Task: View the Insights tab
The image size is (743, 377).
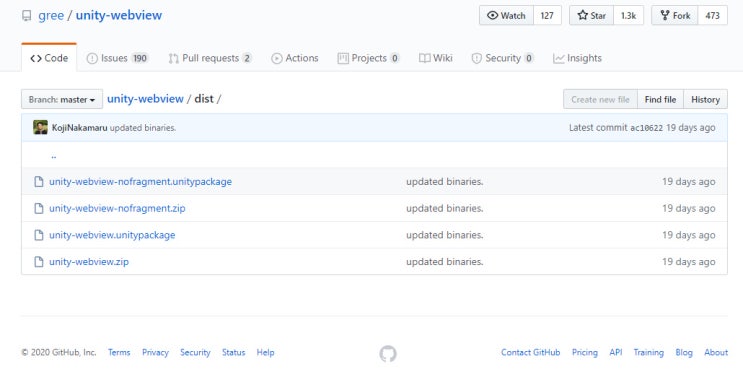Action: (577, 58)
